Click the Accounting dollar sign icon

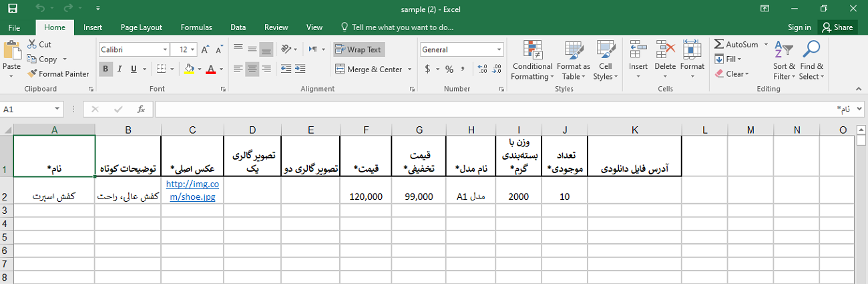pos(427,69)
